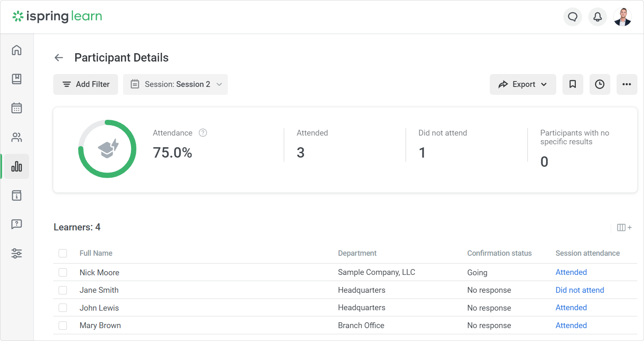Click the back arrow beside Participant Details

point(59,58)
